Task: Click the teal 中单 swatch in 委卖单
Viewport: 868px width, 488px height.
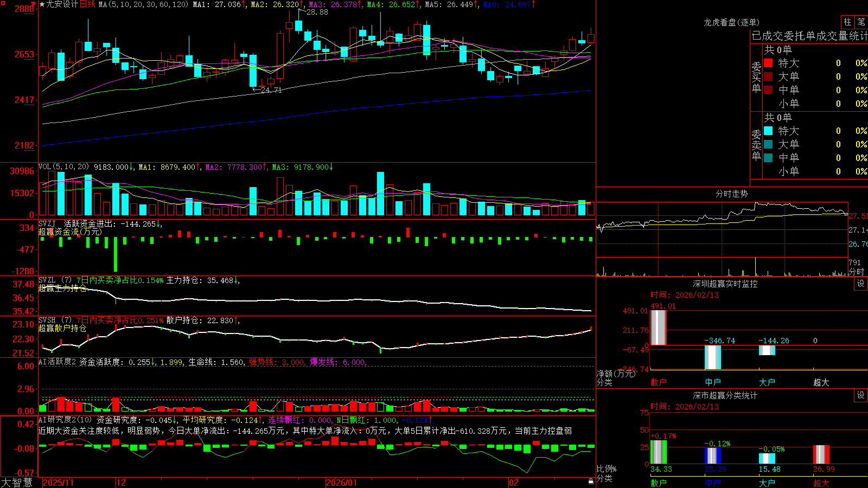Action: (768, 158)
